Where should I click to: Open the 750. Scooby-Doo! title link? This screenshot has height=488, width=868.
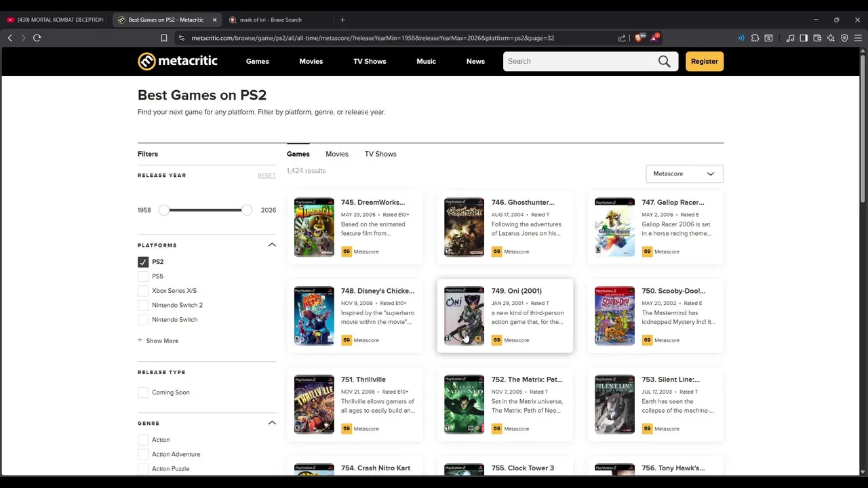coord(673,291)
